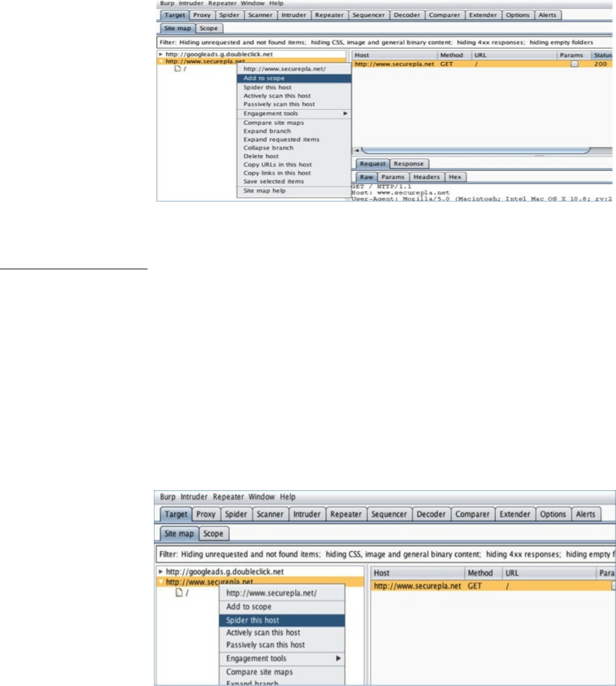Viewport: 616px width, 686px height.
Task: Click the '/' page icon in lower site map tree
Action: coord(179,592)
